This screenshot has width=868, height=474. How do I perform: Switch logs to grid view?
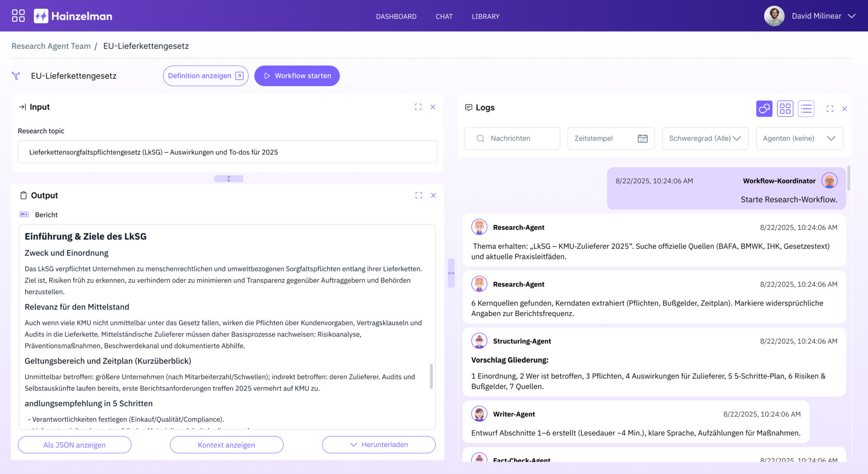point(785,109)
